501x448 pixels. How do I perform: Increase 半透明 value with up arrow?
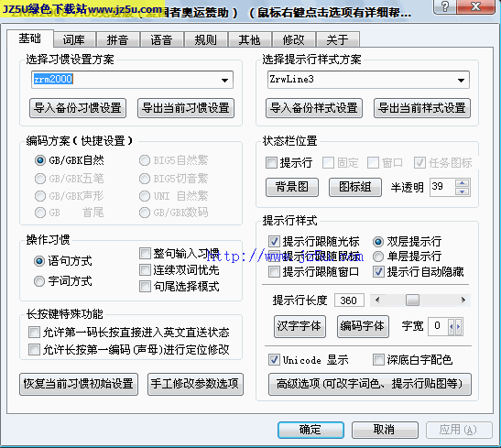(463, 183)
